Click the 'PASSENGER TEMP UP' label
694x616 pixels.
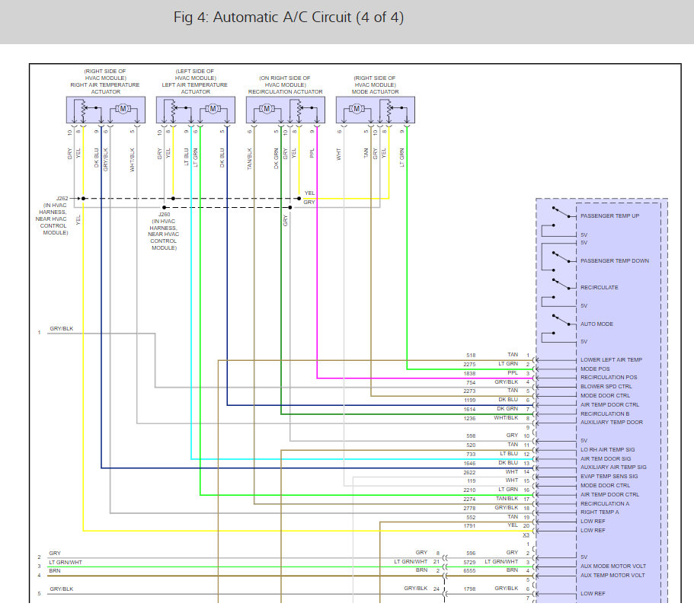(x=610, y=216)
